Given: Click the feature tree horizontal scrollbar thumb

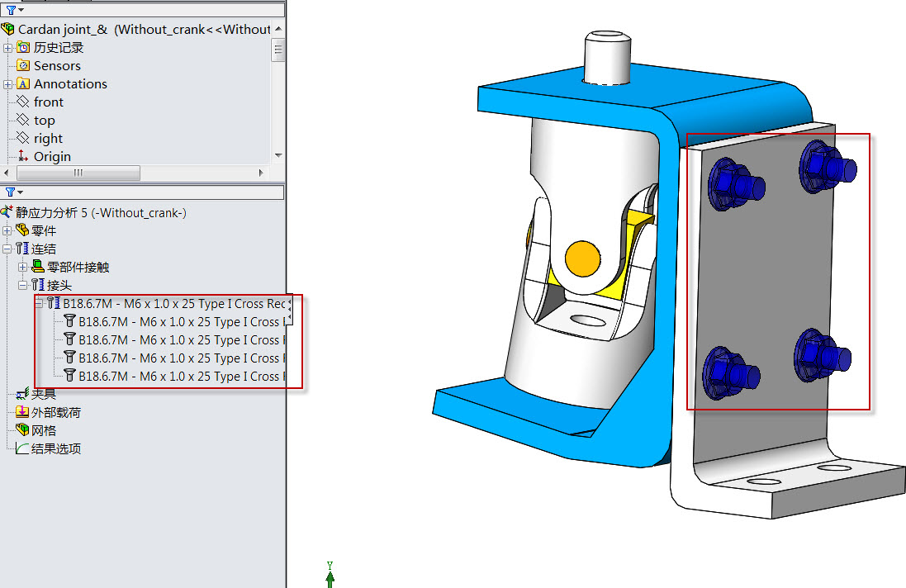Looking at the screenshot, I should click(x=78, y=173).
